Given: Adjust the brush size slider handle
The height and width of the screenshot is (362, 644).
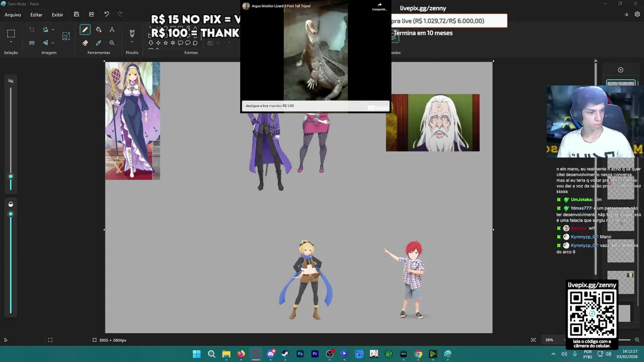Looking at the screenshot, I should point(11,176).
